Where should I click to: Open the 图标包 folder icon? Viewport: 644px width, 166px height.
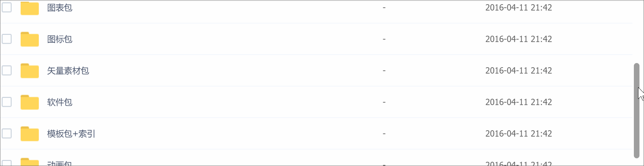[x=29, y=39]
